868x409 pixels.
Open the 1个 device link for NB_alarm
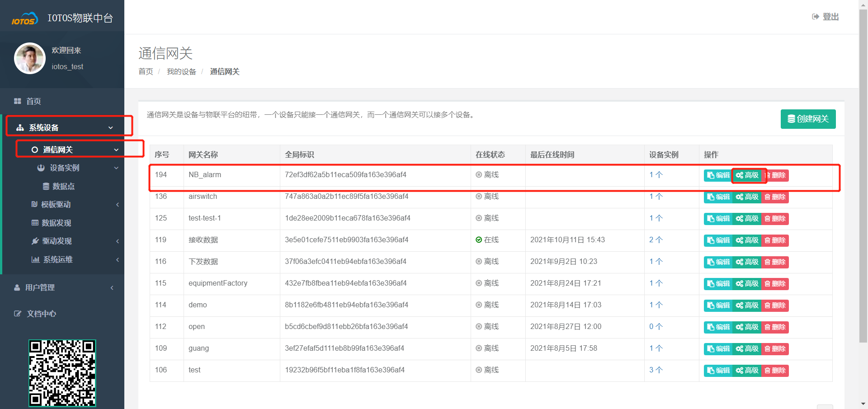(656, 175)
